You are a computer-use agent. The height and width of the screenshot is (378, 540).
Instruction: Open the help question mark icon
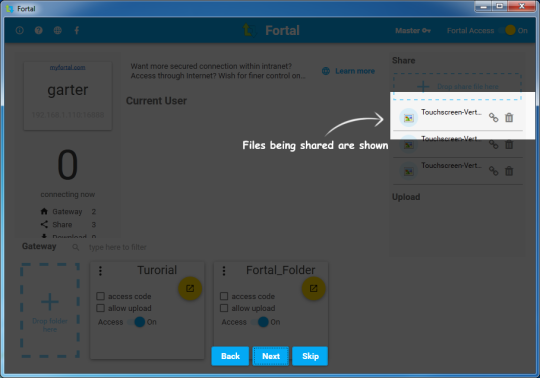point(39,30)
